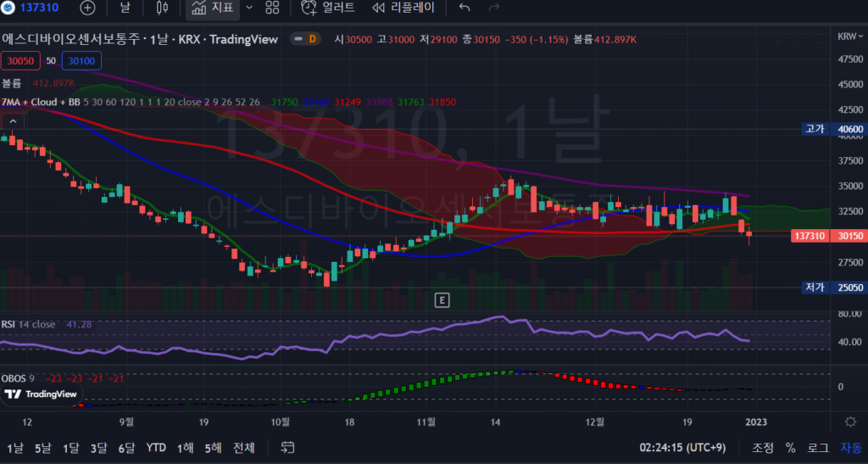Open the candlestick chart style selector
This screenshot has width=868, height=464.
click(x=163, y=8)
